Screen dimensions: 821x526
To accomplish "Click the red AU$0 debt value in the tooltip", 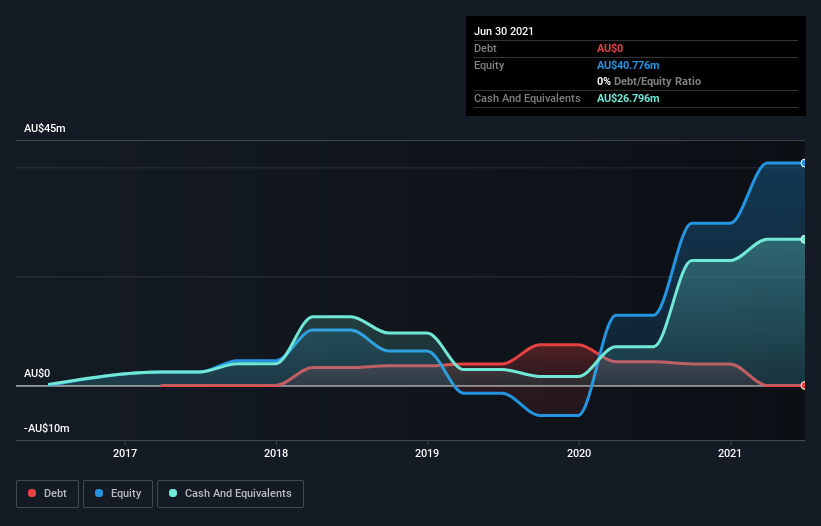I will (610, 48).
